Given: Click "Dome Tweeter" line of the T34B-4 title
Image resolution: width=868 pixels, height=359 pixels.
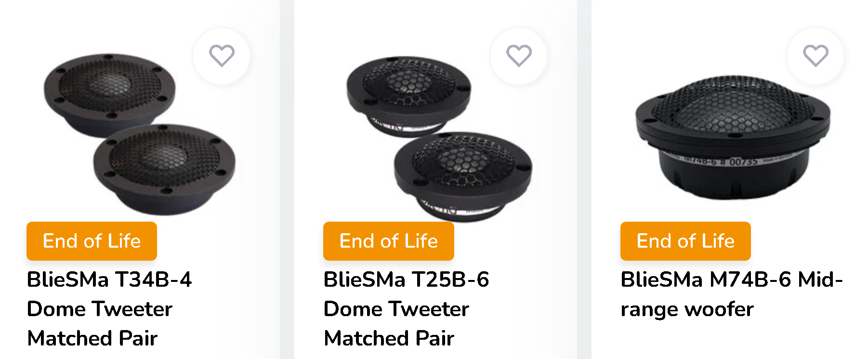Looking at the screenshot, I should (100, 309).
